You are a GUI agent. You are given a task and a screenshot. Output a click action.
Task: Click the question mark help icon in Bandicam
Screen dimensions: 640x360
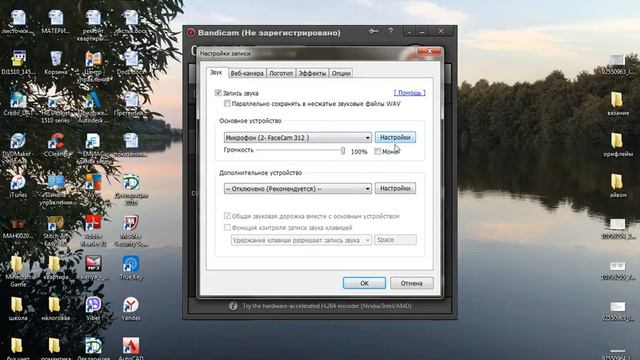(391, 31)
